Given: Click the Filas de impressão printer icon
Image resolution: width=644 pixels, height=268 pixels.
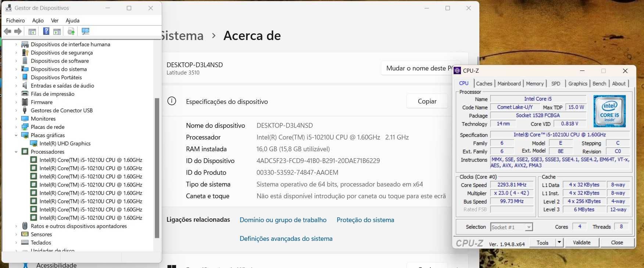Looking at the screenshot, I should click(25, 94).
